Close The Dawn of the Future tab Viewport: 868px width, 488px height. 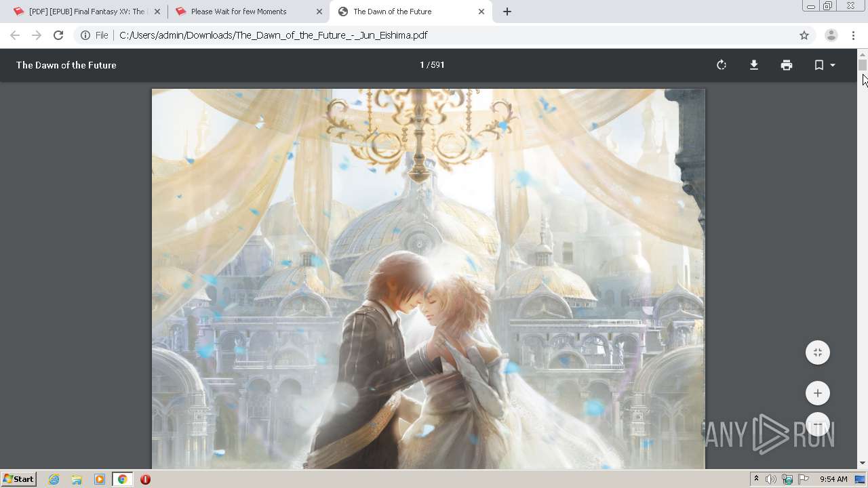click(481, 12)
